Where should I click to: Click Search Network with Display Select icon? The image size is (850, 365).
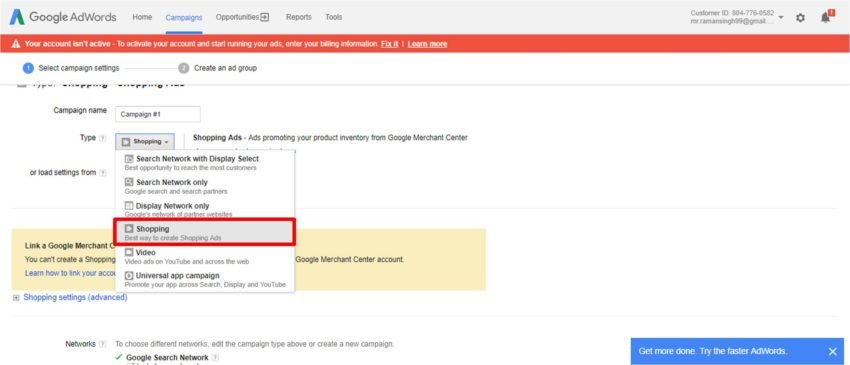coord(129,159)
